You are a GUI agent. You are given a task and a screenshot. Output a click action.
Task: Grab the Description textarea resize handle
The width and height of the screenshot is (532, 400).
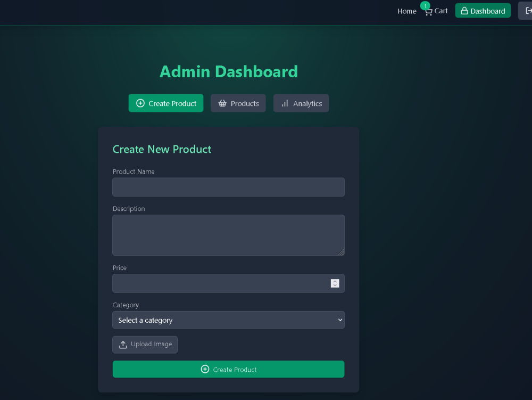[x=341, y=251]
